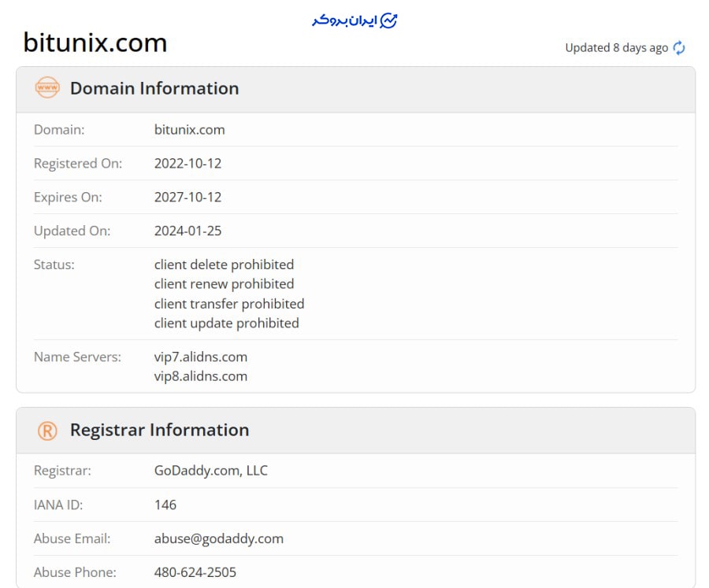Click the bitunix.com page title

tap(95, 43)
